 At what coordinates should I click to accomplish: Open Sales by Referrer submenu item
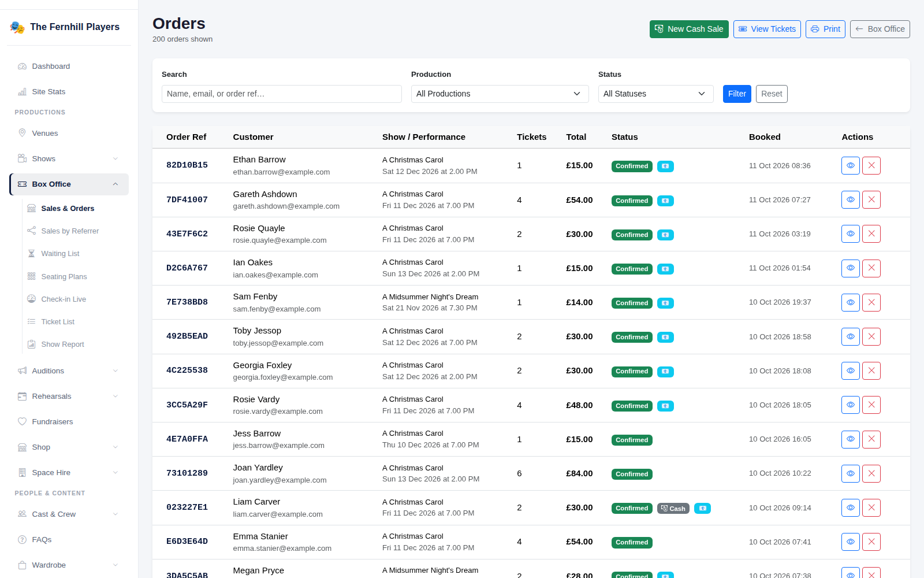click(76, 231)
